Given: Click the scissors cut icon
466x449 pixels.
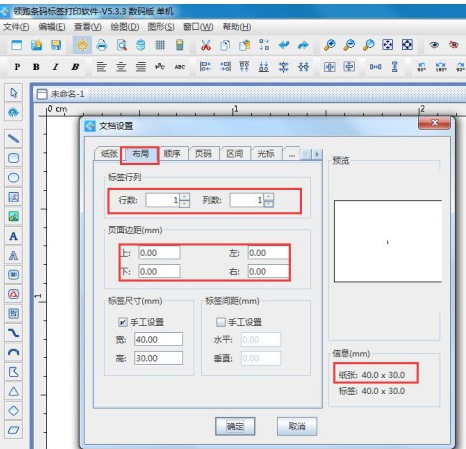Looking at the screenshot, I should tap(206, 45).
